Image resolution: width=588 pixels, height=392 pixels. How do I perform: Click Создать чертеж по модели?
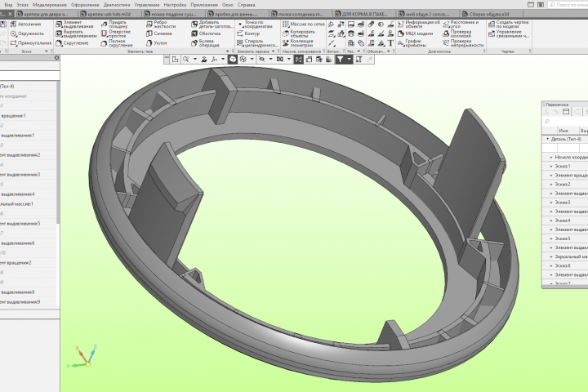(509, 24)
